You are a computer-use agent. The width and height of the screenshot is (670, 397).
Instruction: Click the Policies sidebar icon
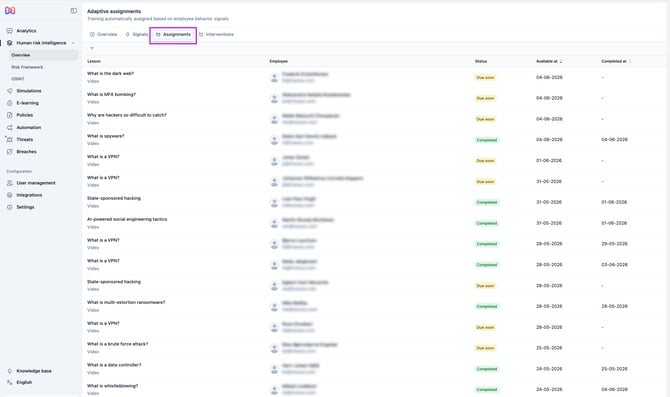(x=9, y=115)
